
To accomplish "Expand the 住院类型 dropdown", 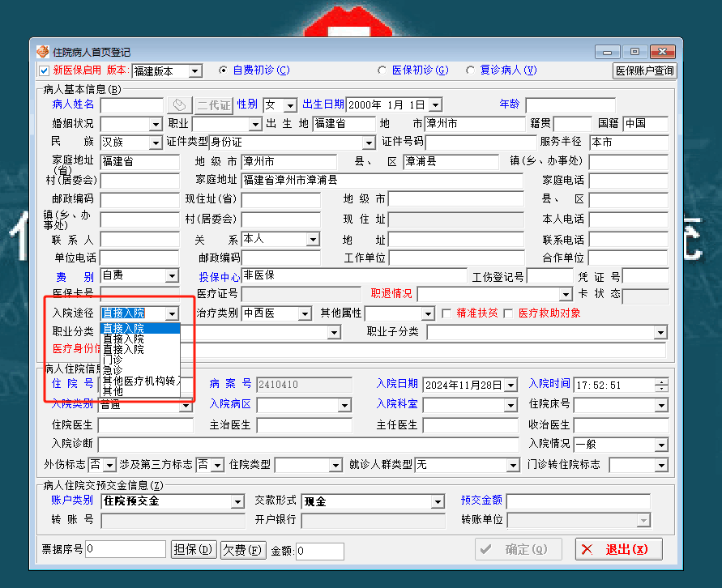I will pyautogui.click(x=336, y=466).
